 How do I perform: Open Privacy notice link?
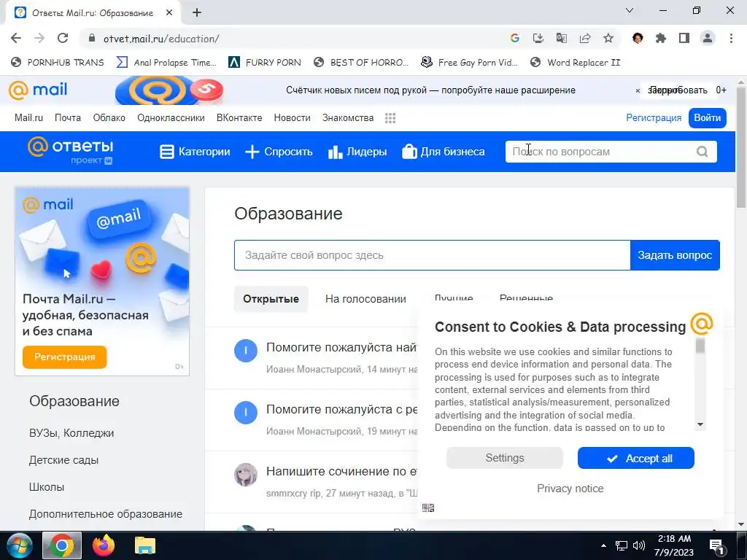tap(570, 489)
